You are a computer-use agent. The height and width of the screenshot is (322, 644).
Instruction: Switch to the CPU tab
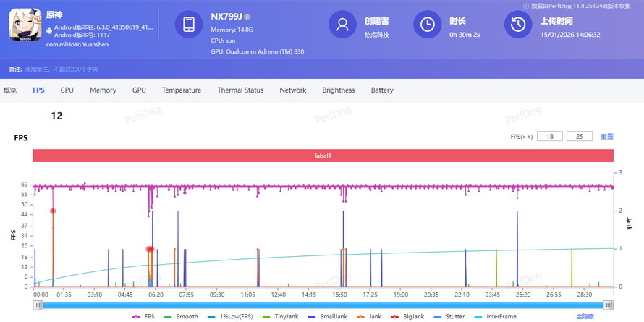[67, 90]
